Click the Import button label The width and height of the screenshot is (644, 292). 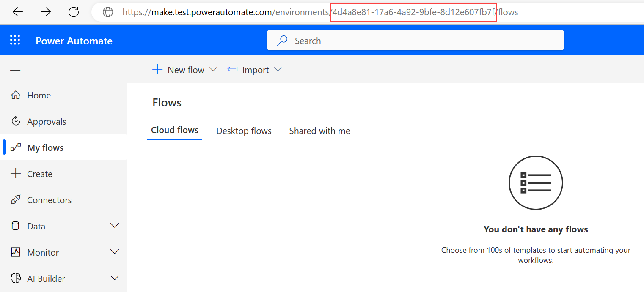256,70
